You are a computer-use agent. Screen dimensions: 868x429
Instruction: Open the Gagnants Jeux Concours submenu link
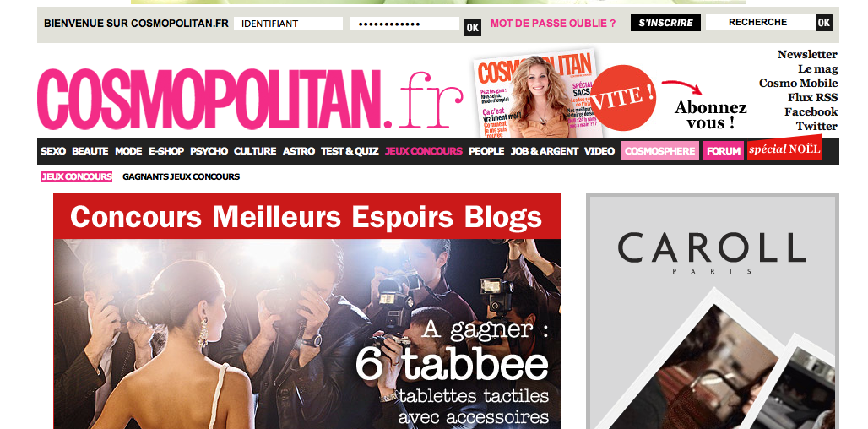[x=181, y=176]
